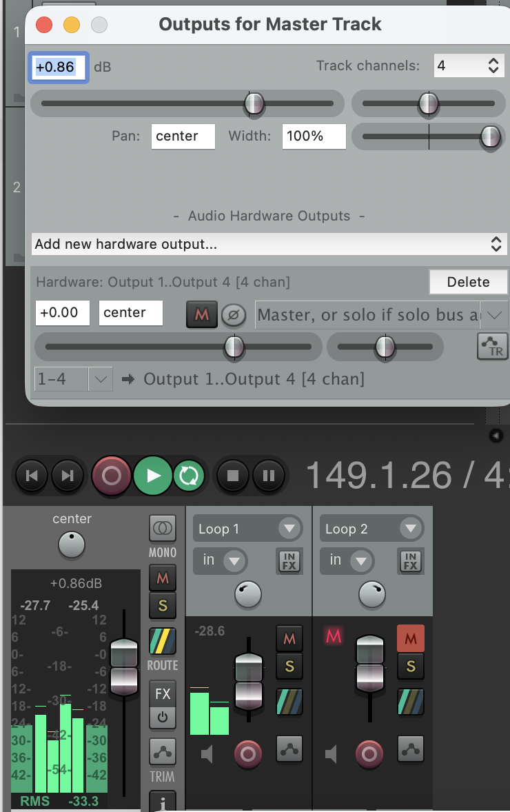Click Width 100% input field
This screenshot has height=812, width=510.
point(314,136)
